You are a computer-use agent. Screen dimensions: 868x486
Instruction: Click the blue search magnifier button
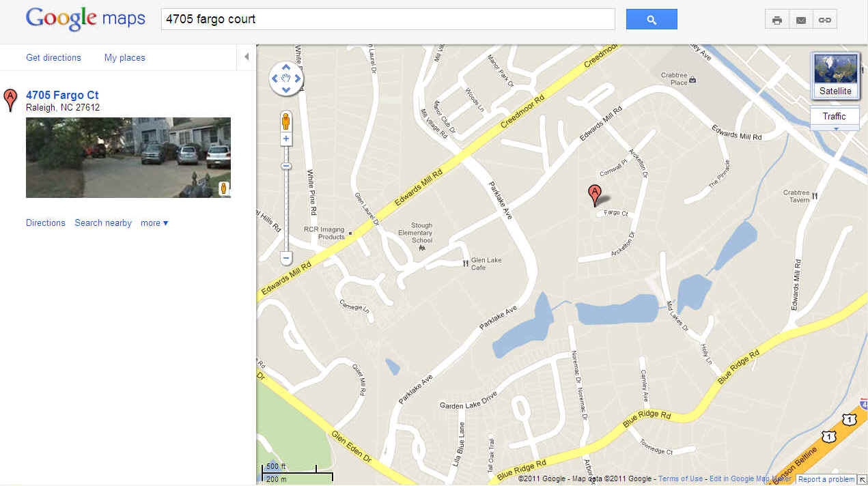click(652, 20)
